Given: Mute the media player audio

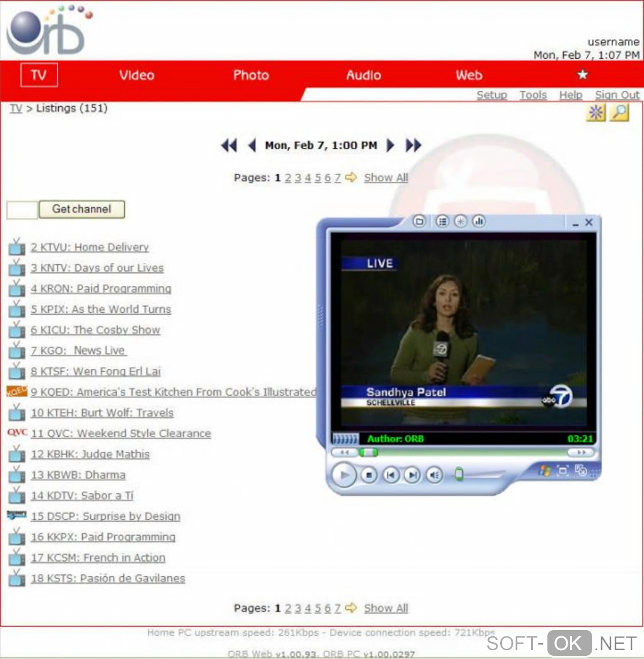Looking at the screenshot, I should (x=434, y=475).
